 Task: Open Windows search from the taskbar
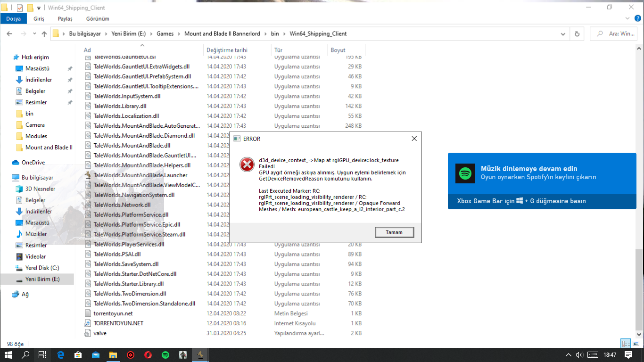pyautogui.click(x=25, y=355)
